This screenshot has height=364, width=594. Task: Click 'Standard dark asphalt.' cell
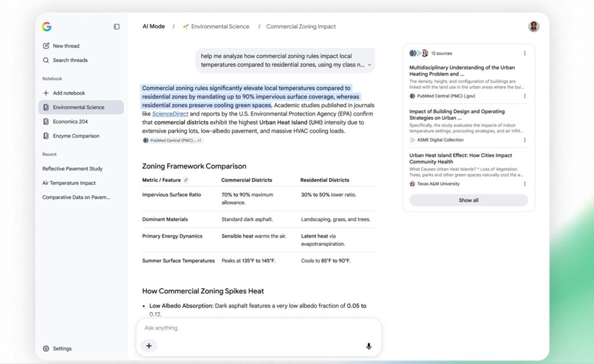tap(247, 219)
